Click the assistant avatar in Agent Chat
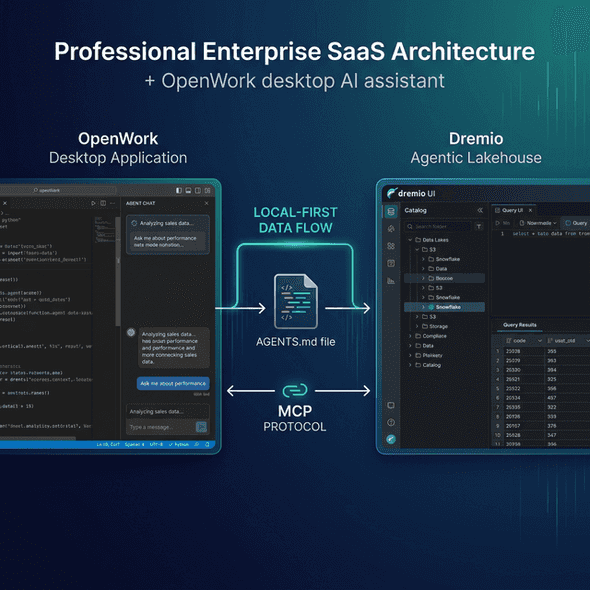 tap(131, 332)
